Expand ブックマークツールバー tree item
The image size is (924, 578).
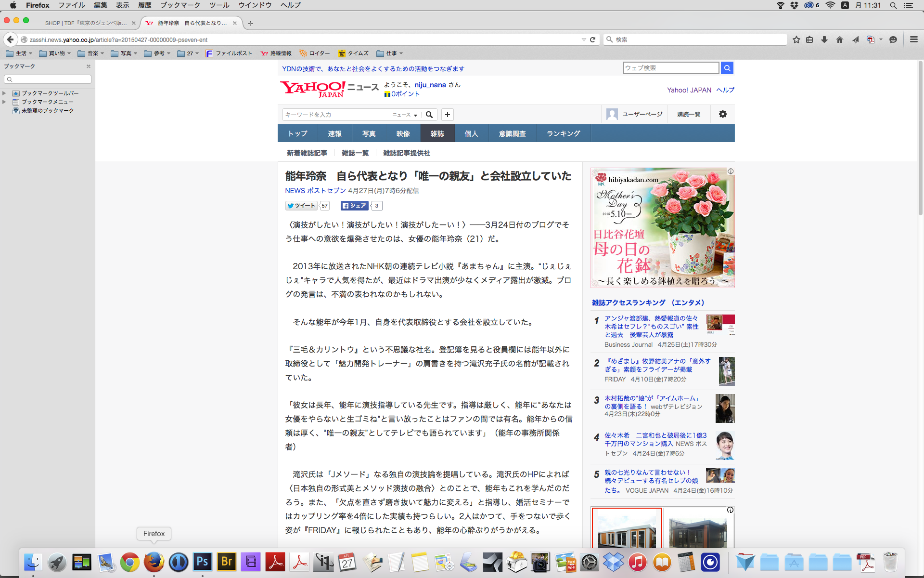(4, 93)
